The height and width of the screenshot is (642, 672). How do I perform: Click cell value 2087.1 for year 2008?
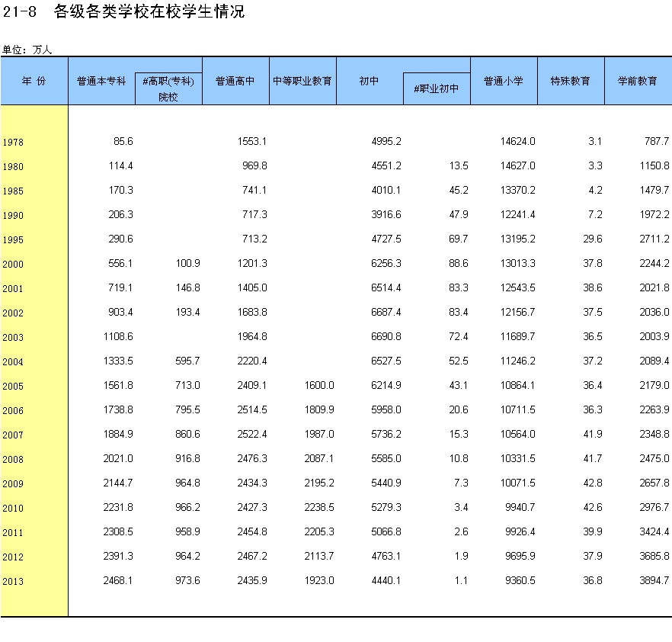pos(319,458)
